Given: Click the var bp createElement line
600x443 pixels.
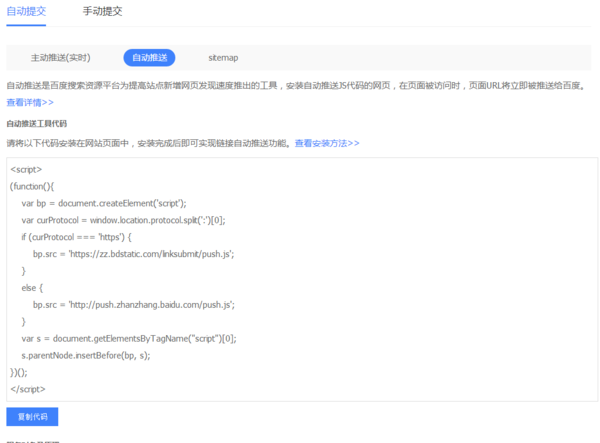Looking at the screenshot, I should tap(104, 203).
